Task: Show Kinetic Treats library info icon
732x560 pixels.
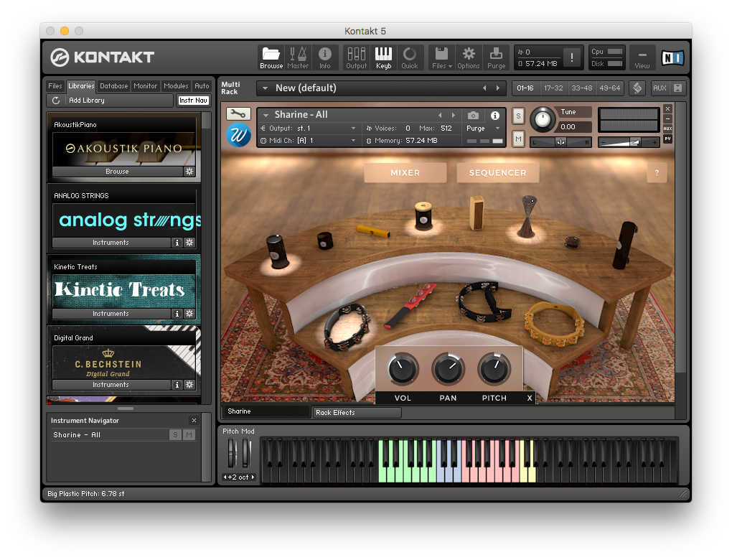Action: 177,314
